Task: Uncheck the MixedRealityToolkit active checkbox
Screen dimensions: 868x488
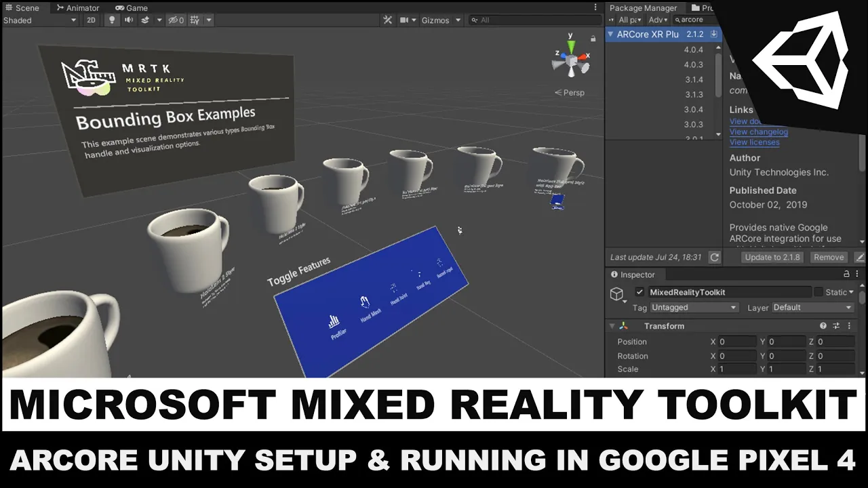Action: tap(639, 292)
